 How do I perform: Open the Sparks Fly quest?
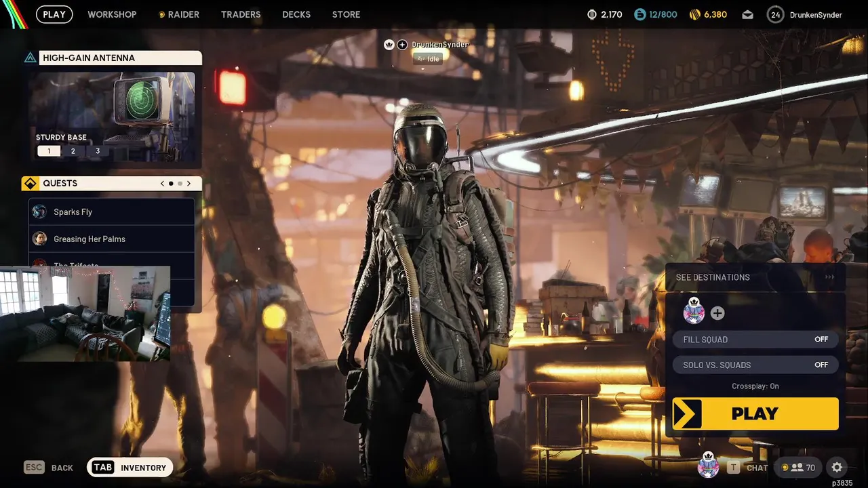pos(112,211)
